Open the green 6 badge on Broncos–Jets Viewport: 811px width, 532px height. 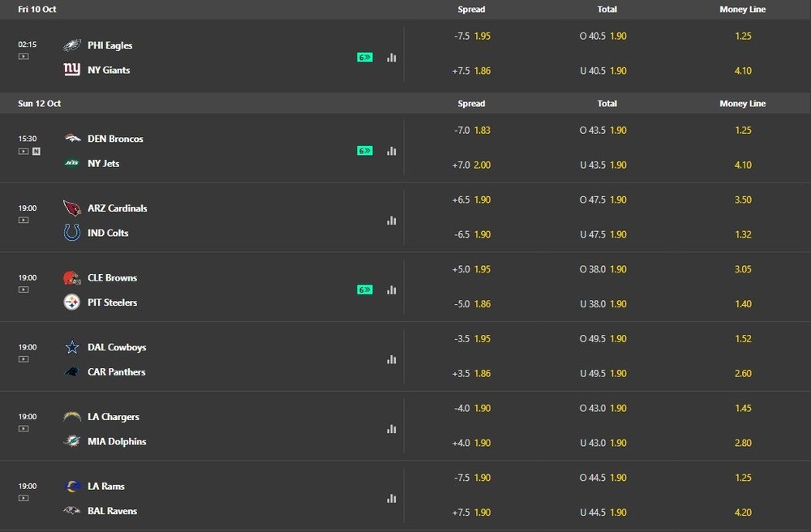click(x=365, y=151)
